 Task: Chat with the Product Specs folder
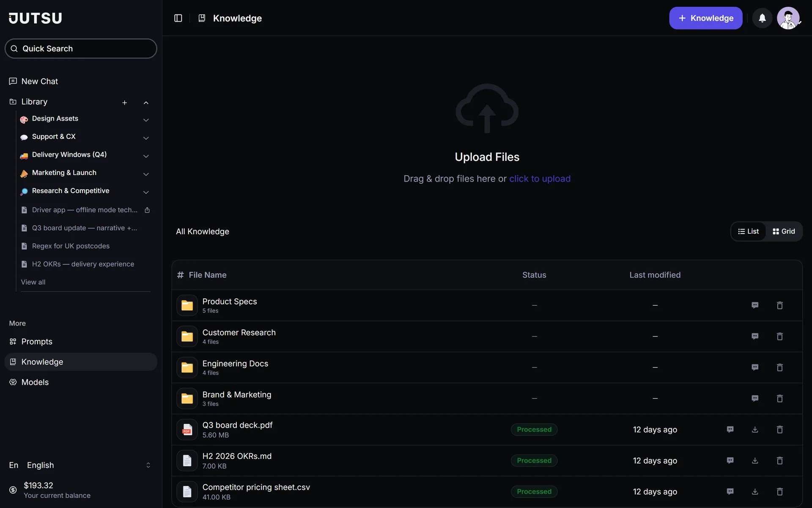[755, 305]
